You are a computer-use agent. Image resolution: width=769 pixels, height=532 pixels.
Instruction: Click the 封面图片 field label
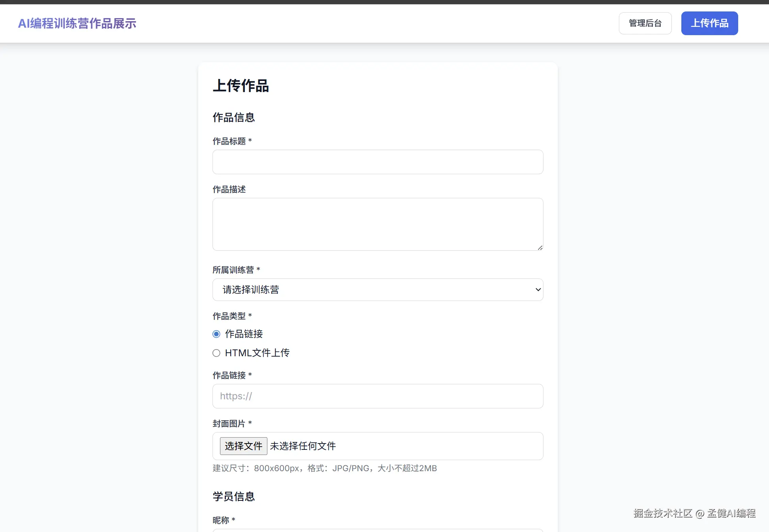coord(229,424)
